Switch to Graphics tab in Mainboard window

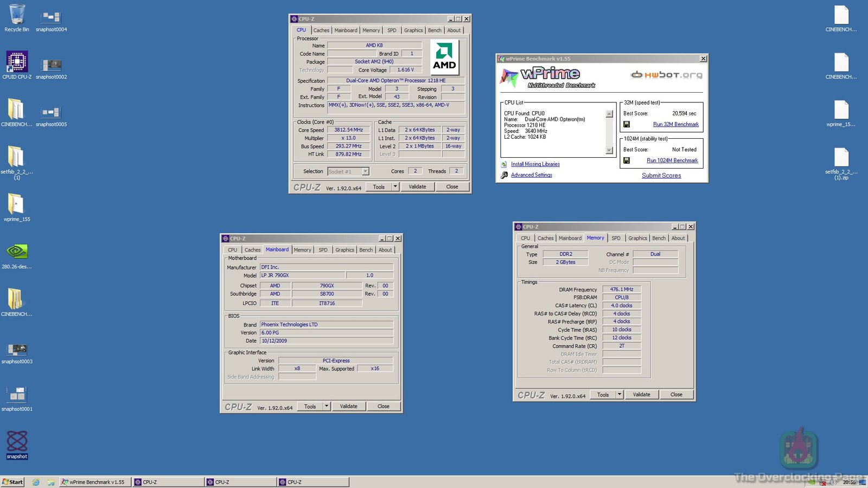344,250
